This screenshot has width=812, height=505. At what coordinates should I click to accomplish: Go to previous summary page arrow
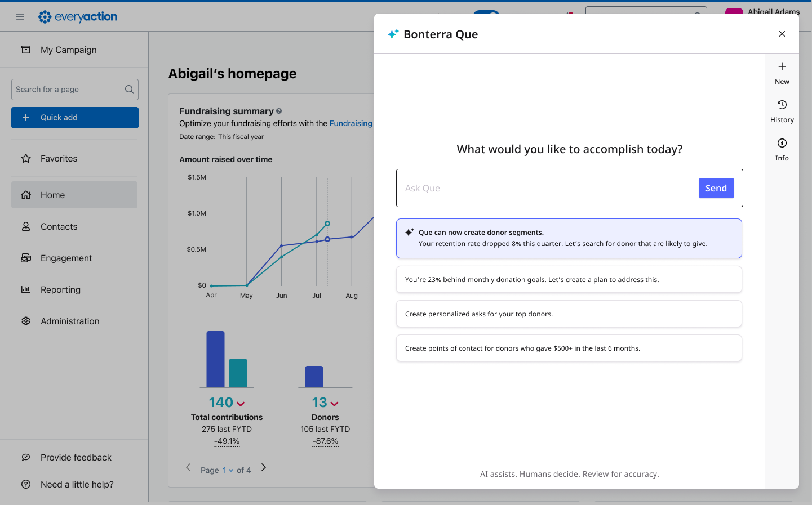[189, 468]
